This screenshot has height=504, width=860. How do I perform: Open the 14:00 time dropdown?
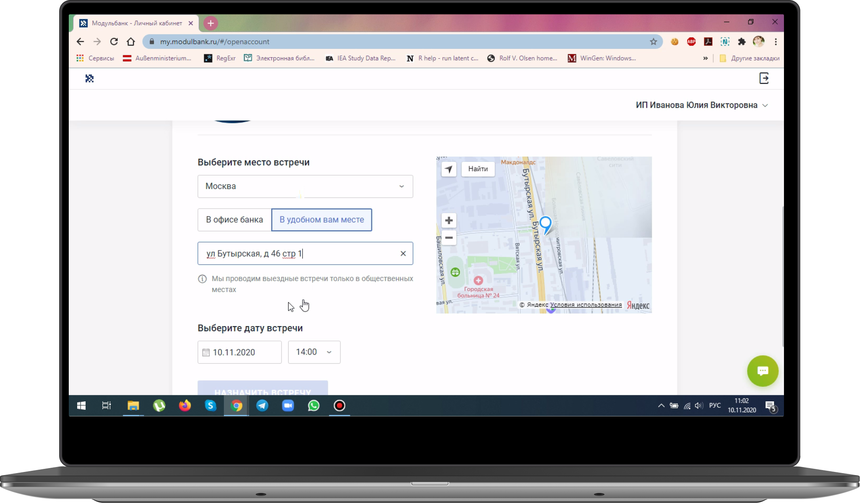pos(314,352)
